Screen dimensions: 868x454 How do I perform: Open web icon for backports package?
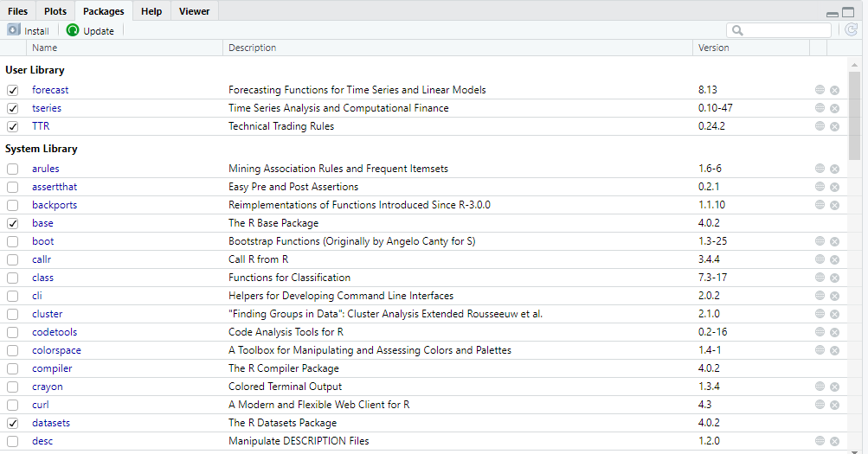pos(820,205)
